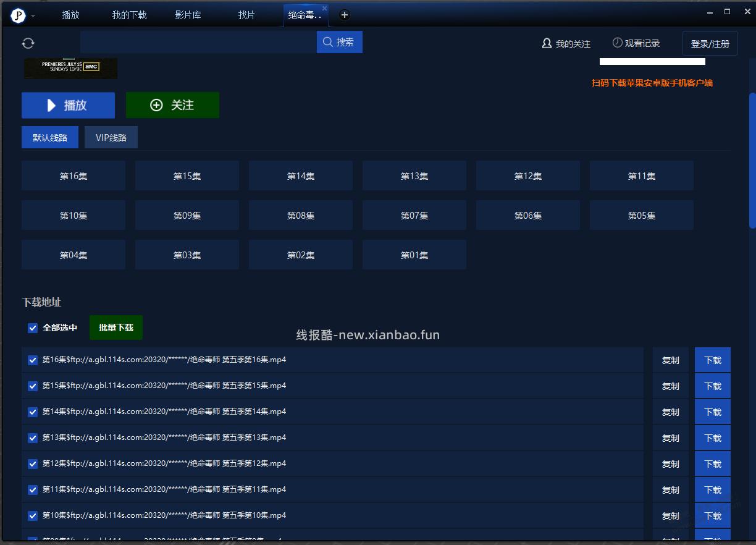Click the 关注 follow button
This screenshot has height=545, width=756.
172,106
